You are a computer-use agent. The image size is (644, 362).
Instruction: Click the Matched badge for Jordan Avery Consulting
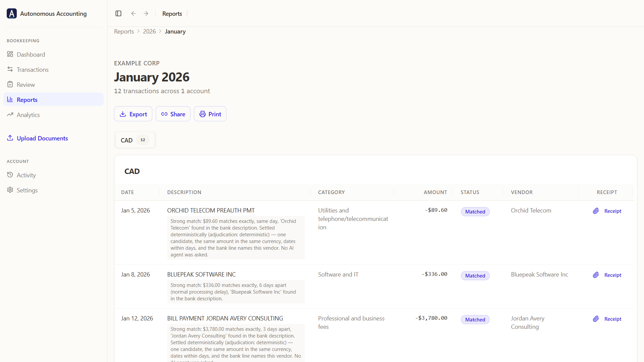point(475,319)
